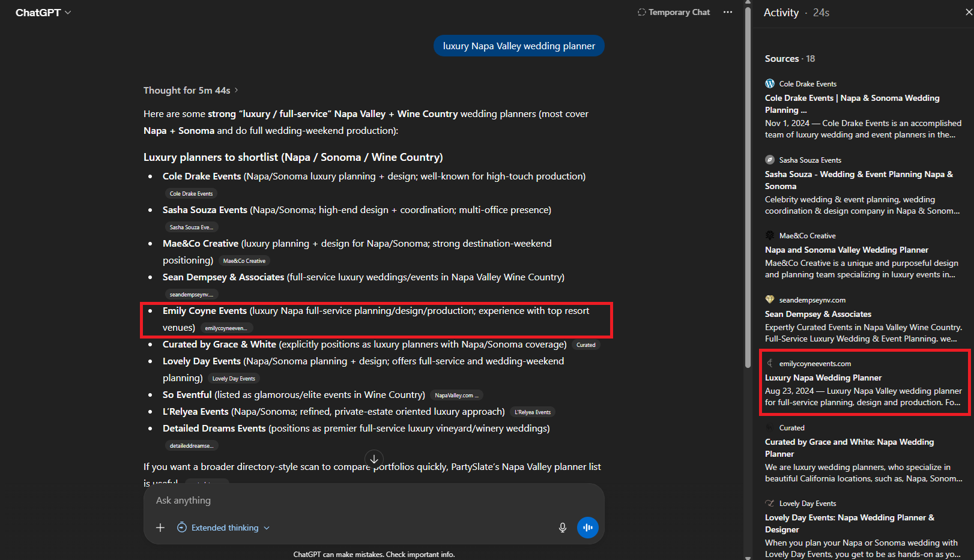Open source 'Cole Drake Events | Napa & Sonoma Wedding Planning'
Image resolution: width=974 pixels, height=560 pixels.
point(852,104)
